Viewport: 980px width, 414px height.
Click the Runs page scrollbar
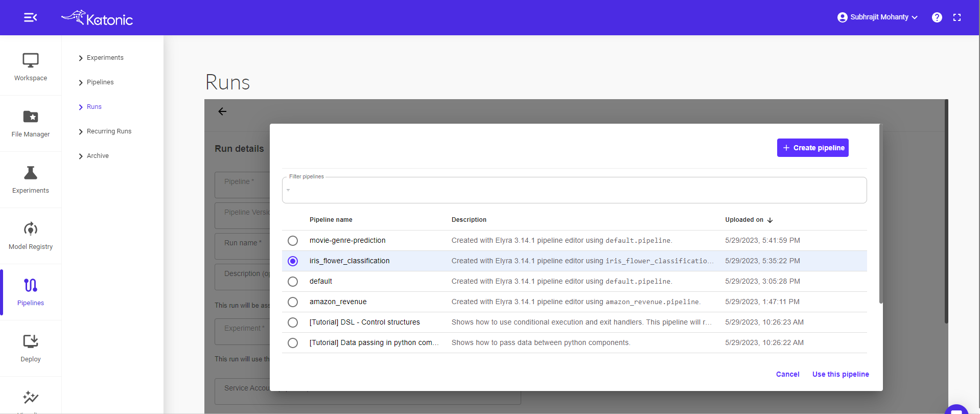click(946, 211)
